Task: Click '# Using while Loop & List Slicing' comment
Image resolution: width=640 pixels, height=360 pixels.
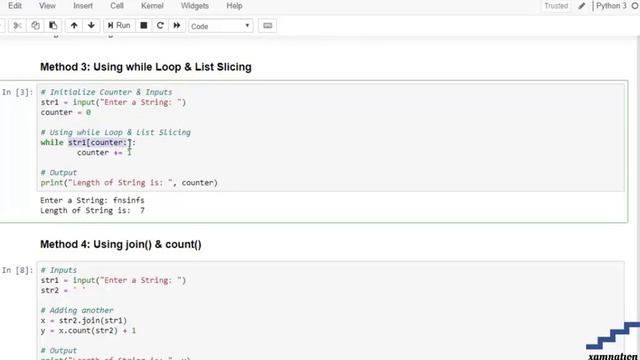Action: (116, 132)
